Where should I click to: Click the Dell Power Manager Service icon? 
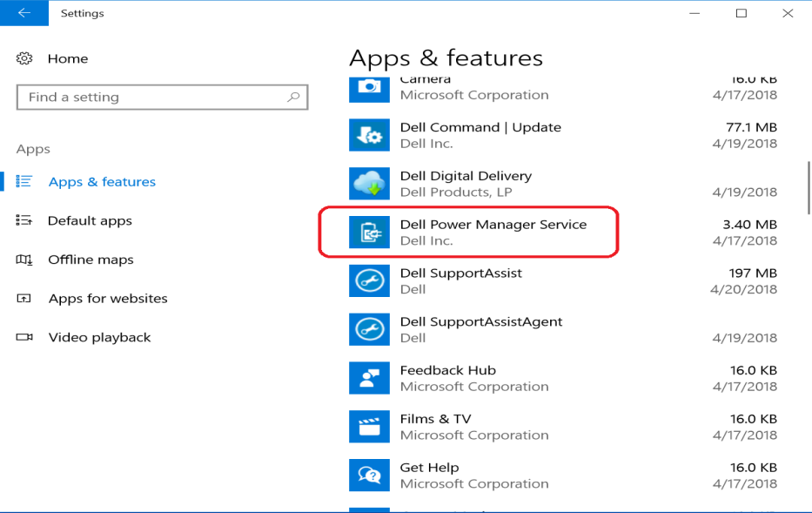coord(369,232)
